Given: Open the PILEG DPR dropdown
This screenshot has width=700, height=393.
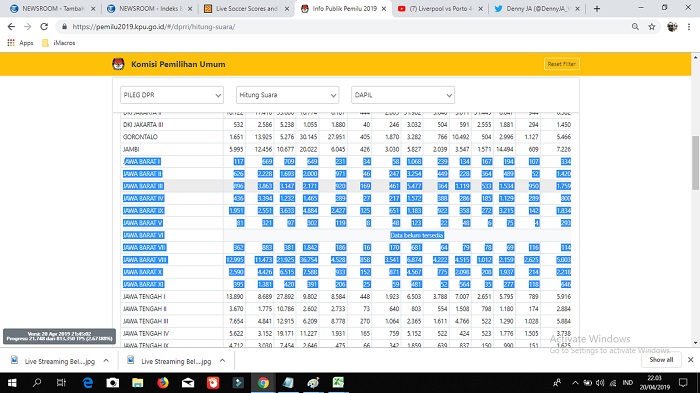Looking at the screenshot, I should (x=172, y=95).
